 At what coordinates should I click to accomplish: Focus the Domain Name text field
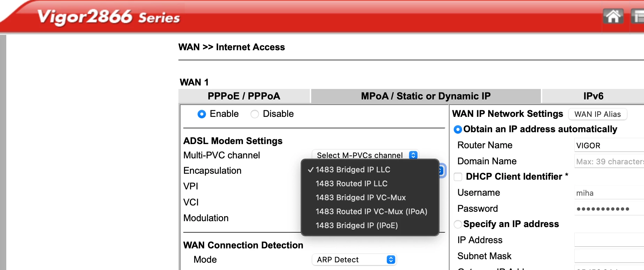pos(609,162)
